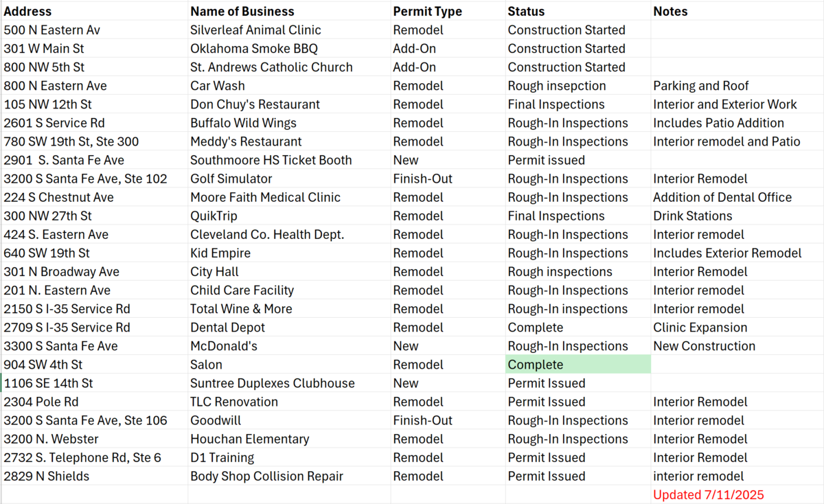The width and height of the screenshot is (824, 504).
Task: Click the 3200 N. Webster address
Action: tap(94, 439)
